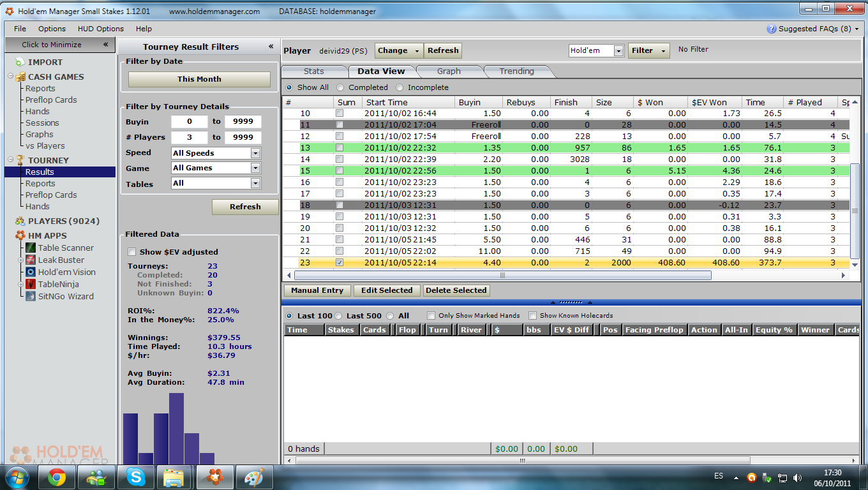The height and width of the screenshot is (490, 868).
Task: Click the tournament table horizontal scrollbar
Action: pyautogui.click(x=502, y=275)
